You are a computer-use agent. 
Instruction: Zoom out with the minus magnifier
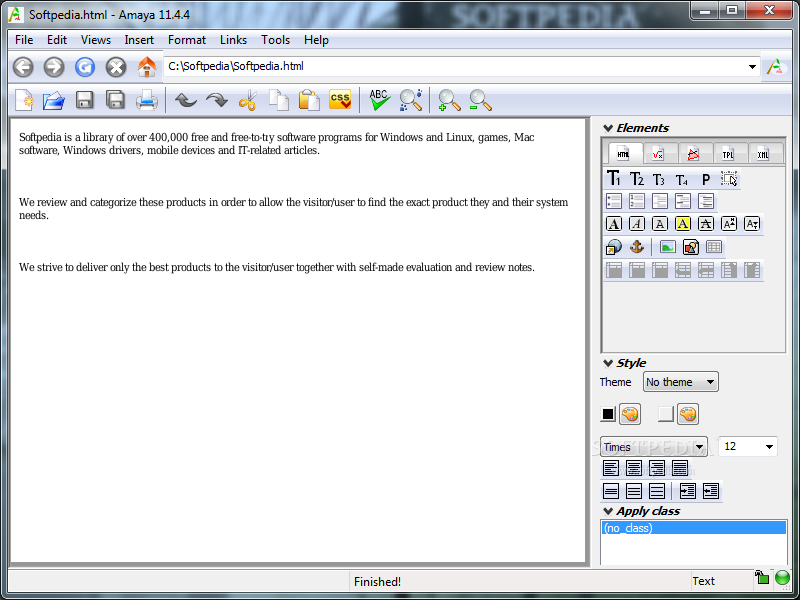(481, 100)
